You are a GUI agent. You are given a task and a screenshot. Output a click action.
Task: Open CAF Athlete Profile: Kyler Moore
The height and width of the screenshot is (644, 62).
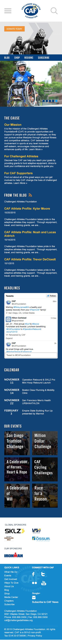tap(27, 208)
